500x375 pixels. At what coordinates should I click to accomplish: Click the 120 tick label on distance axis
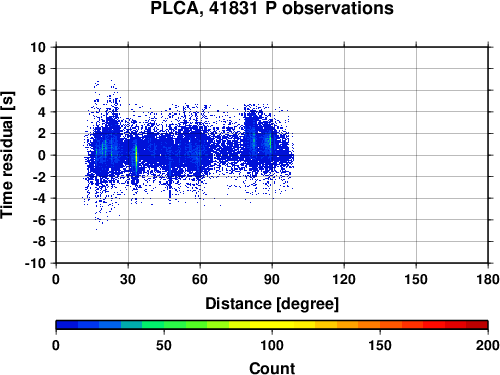pyautogui.click(x=344, y=279)
